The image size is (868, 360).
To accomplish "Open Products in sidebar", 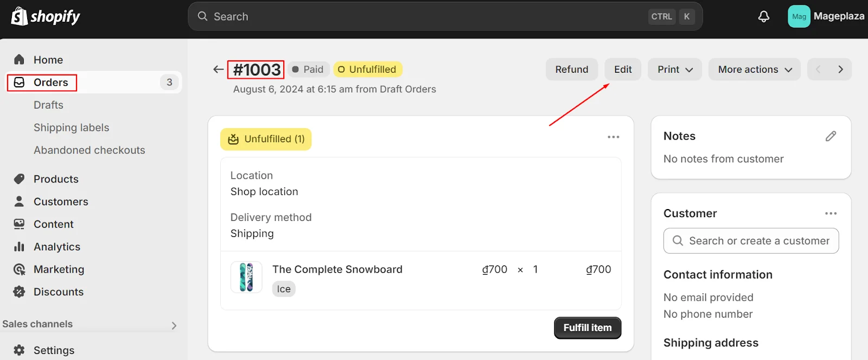I will [x=56, y=179].
